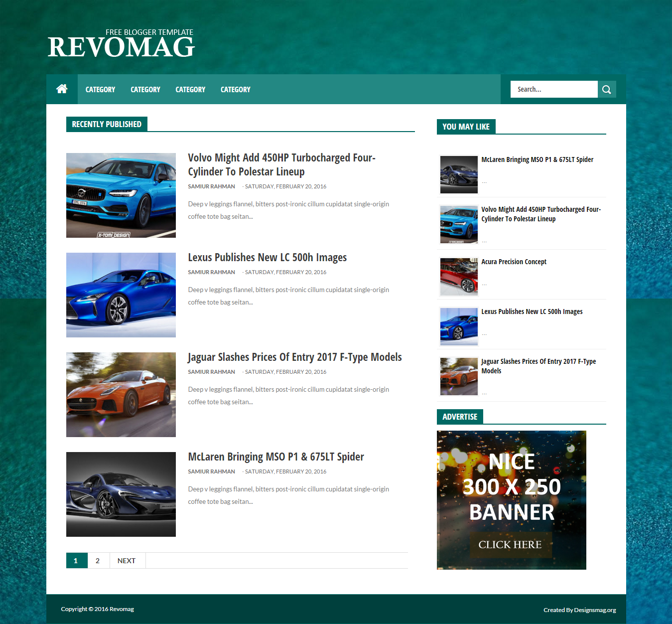Click the blue Volvo thumbnail in Recently Published
This screenshot has width=672, height=624.
point(121,195)
